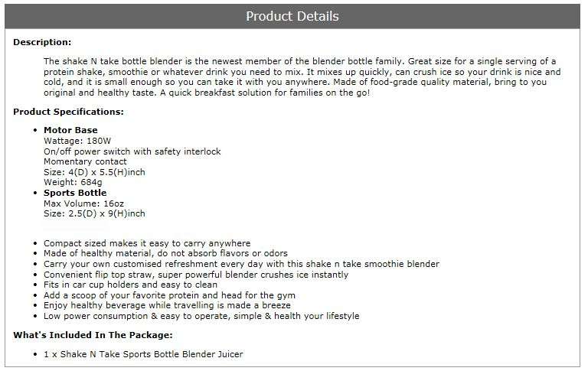Click the Wattage: 180W line

(x=77, y=142)
